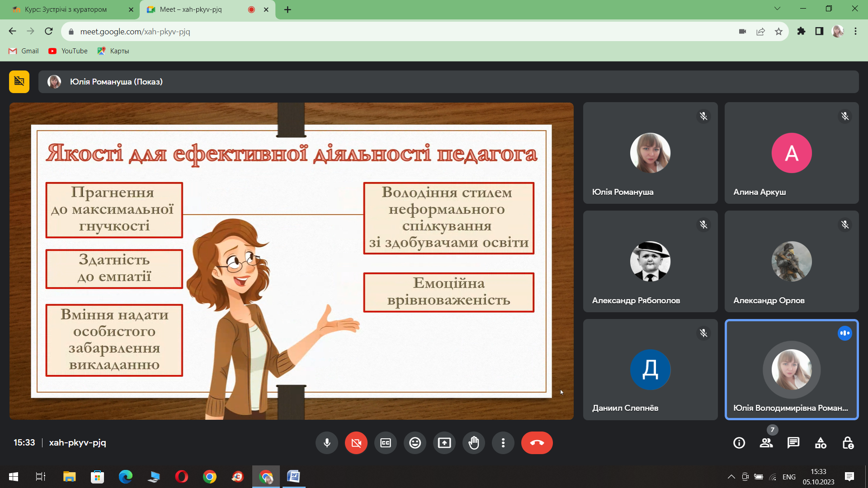Click the yellow stop-presentation icon
The image size is (868, 488).
(19, 82)
